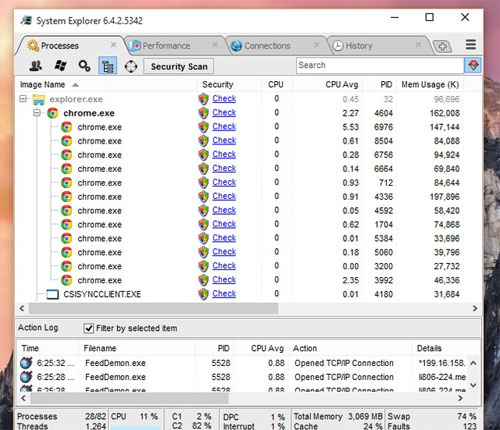Toggle the process tree view icon

tap(108, 66)
